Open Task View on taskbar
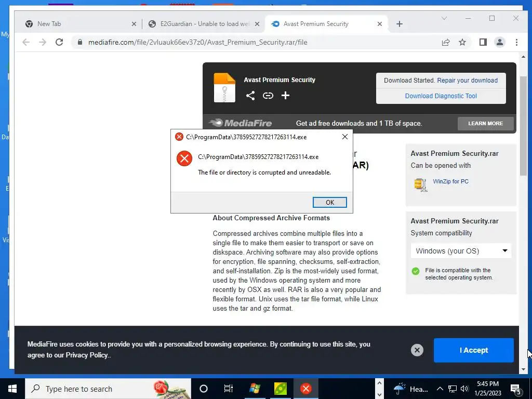Screen dimensions: 532x399 229,389
